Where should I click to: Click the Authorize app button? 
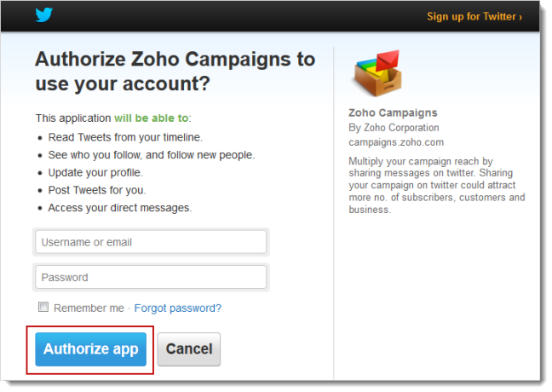91,349
